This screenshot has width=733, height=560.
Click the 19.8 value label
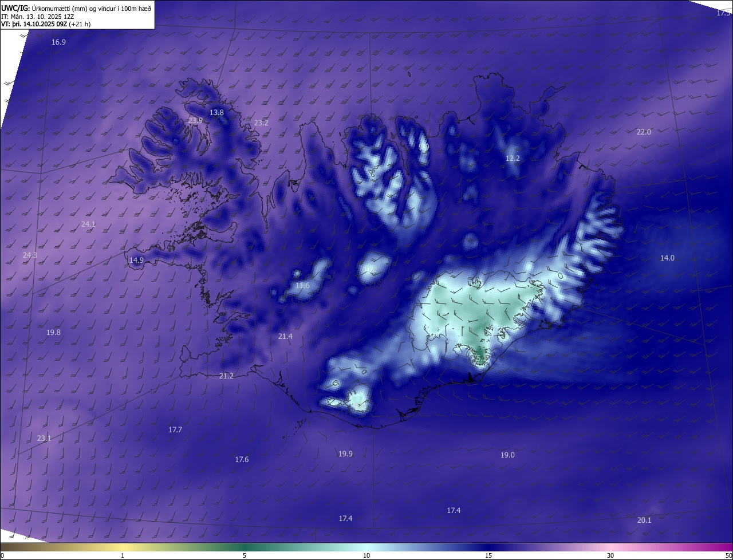click(x=53, y=333)
